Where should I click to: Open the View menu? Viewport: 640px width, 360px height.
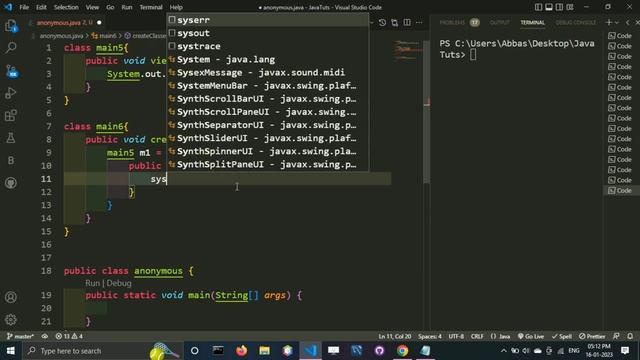(x=92, y=7)
